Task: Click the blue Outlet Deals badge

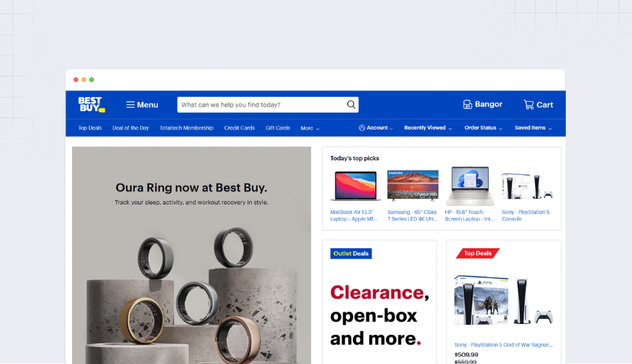Action: click(x=351, y=253)
